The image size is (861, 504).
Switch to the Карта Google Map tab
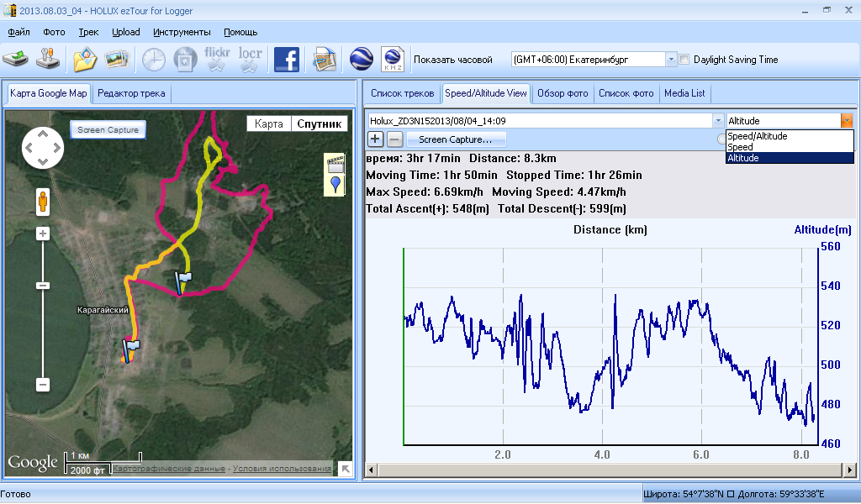click(48, 92)
